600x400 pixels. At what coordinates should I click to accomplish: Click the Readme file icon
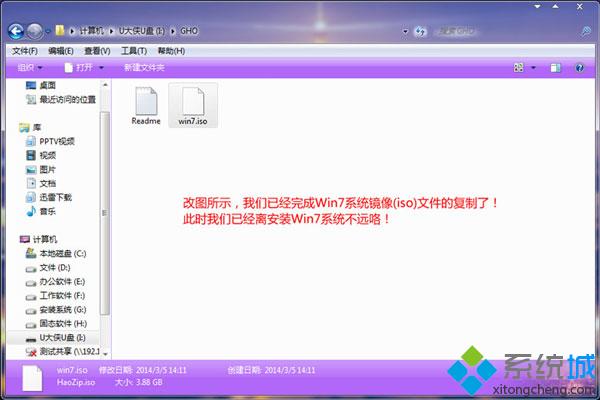[x=146, y=106]
